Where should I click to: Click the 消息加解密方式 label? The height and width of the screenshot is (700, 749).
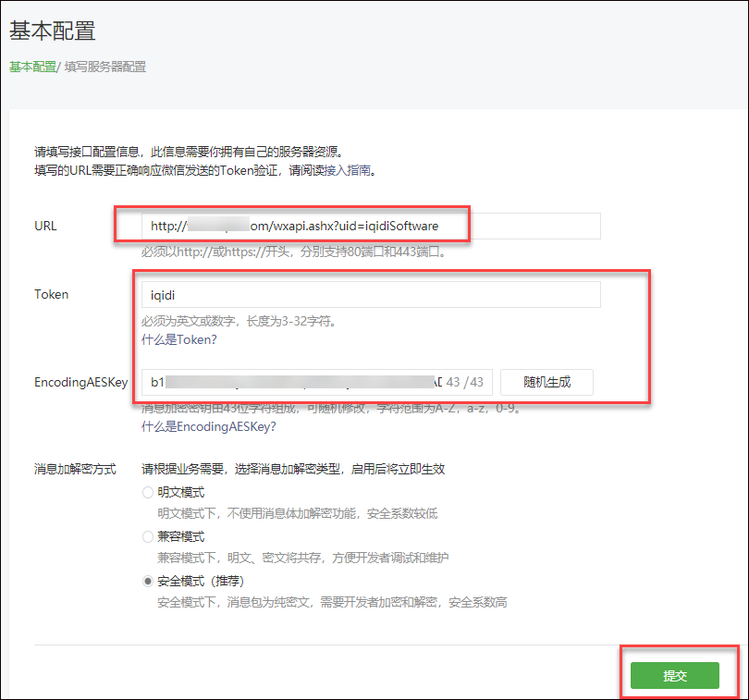(x=75, y=469)
